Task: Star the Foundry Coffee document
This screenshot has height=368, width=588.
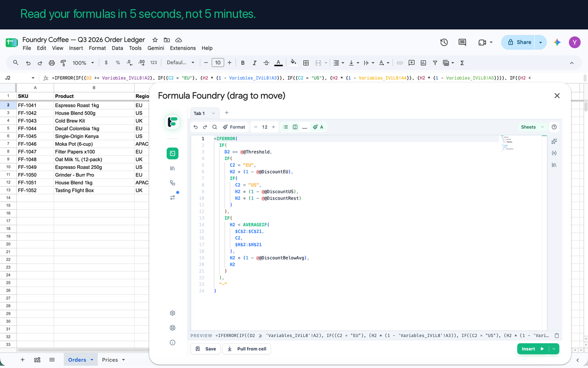Action: point(155,40)
